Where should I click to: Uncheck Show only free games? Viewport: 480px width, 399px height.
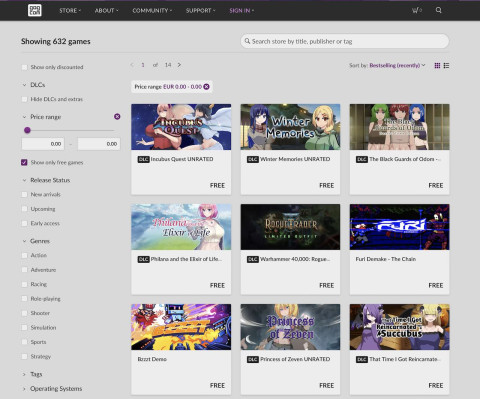[x=24, y=162]
